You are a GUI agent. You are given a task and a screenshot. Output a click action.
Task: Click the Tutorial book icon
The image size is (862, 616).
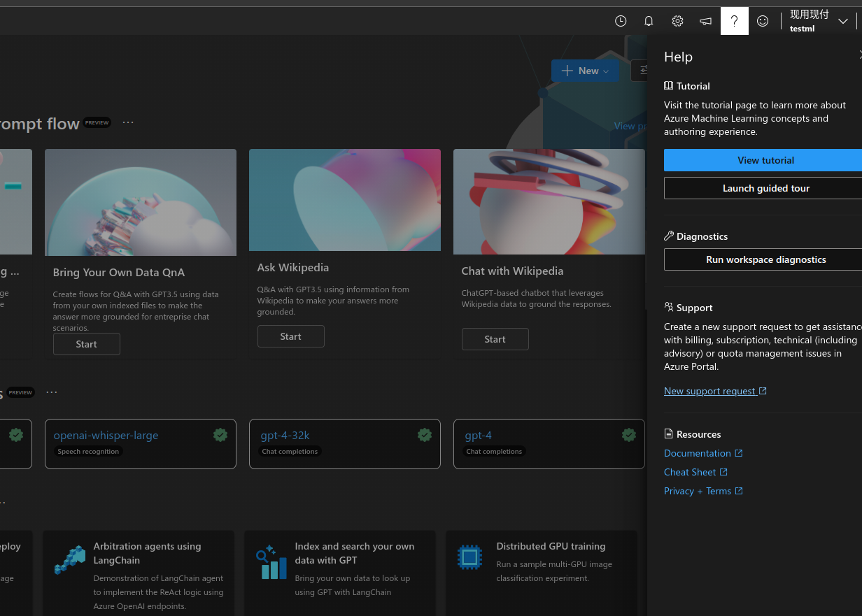coord(669,86)
